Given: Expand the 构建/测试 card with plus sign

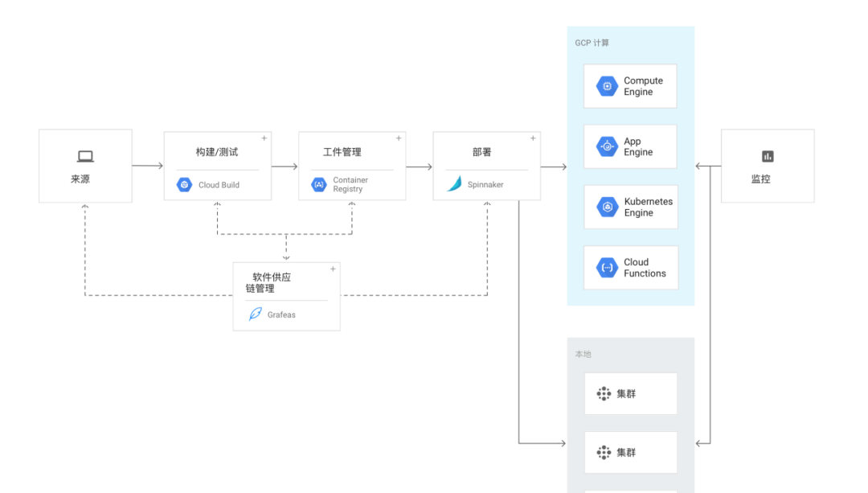Looking at the screenshot, I should pyautogui.click(x=264, y=138).
